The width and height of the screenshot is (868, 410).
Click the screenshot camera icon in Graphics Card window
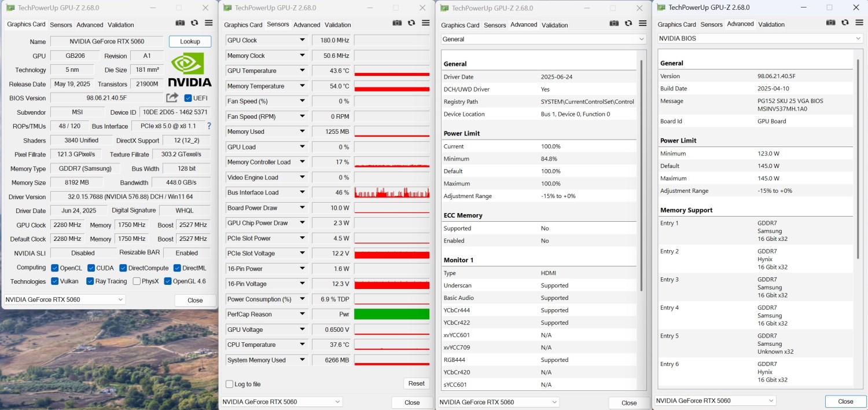coord(180,23)
